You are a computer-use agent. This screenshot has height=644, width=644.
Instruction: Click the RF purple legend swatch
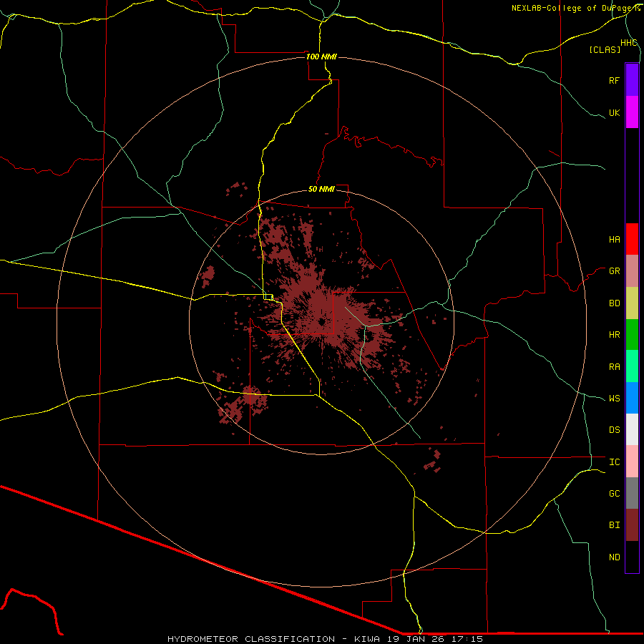pyautogui.click(x=632, y=80)
